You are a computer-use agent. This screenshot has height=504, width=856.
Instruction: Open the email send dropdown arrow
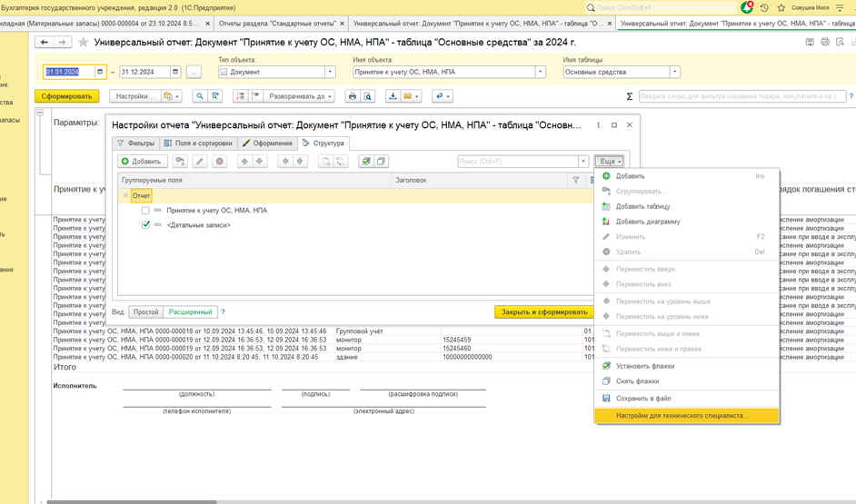(x=417, y=96)
